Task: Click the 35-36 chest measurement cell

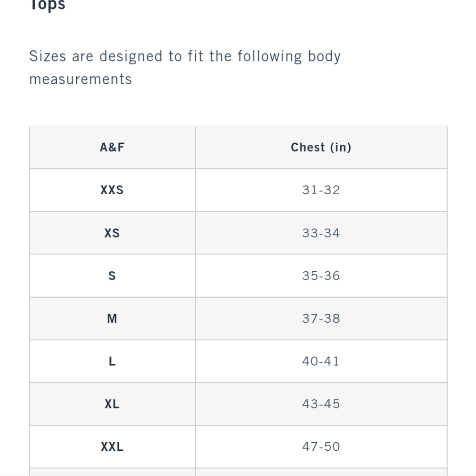Action: tap(321, 276)
